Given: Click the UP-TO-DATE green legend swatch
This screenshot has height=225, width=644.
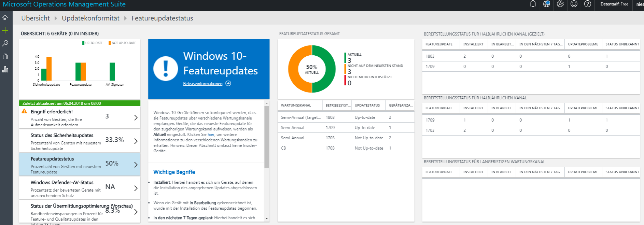Looking at the screenshot, I should [x=83, y=43].
